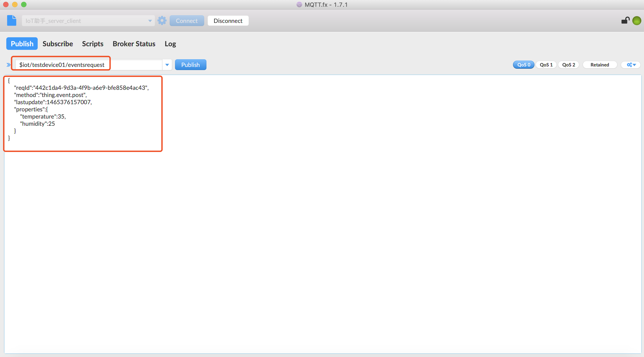
Task: Click the Disconnect button
Action: (228, 21)
